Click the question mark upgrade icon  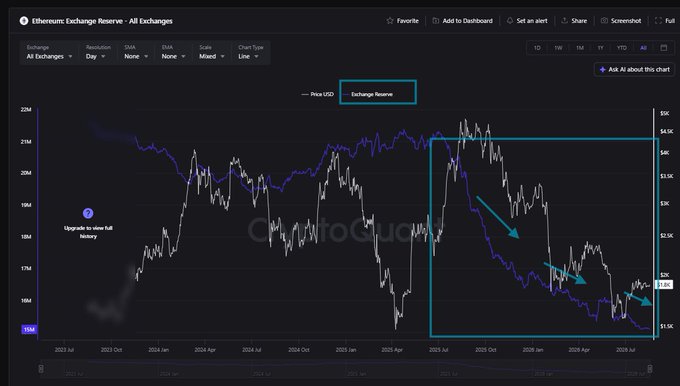[88, 213]
